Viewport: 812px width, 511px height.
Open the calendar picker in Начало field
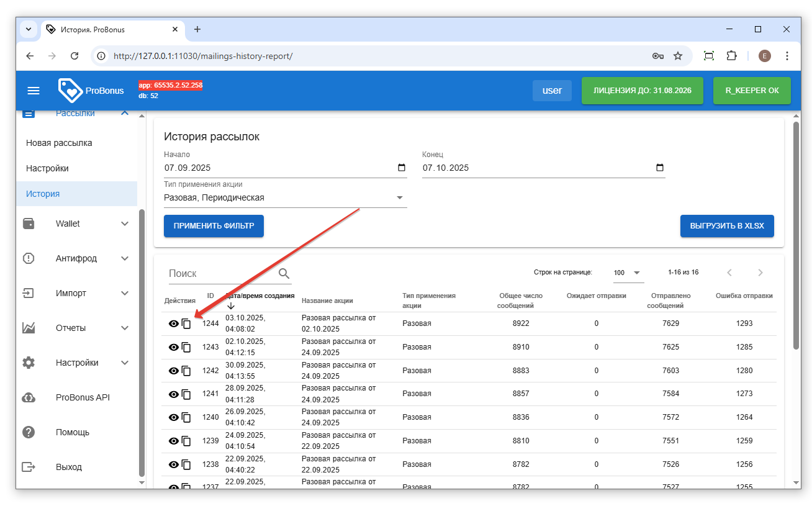[x=401, y=168]
